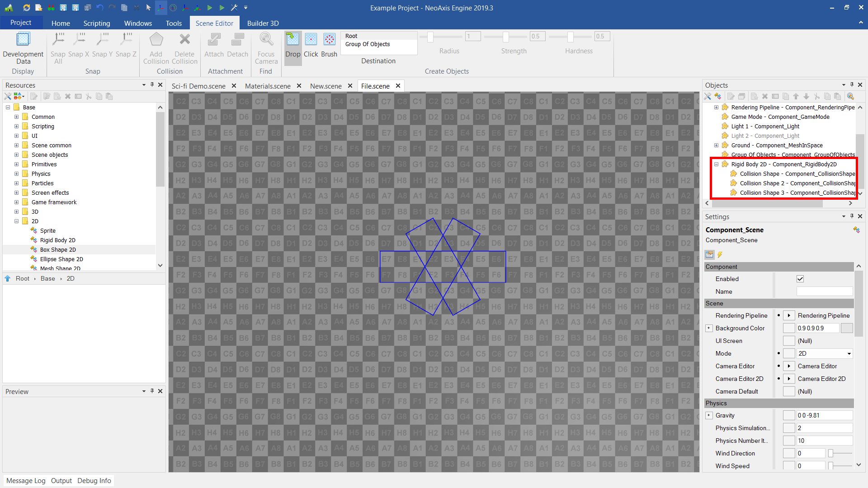The height and width of the screenshot is (488, 868).
Task: Open search in the Objects panel
Action: tap(851, 96)
